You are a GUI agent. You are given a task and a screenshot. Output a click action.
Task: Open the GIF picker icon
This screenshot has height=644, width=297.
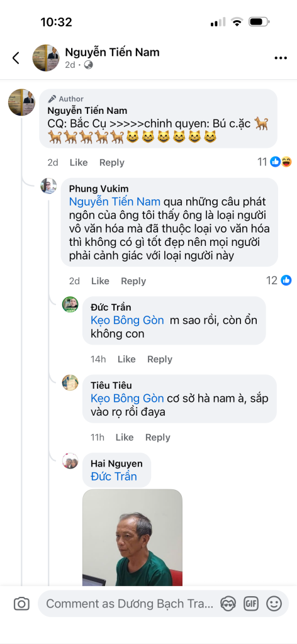click(x=250, y=604)
